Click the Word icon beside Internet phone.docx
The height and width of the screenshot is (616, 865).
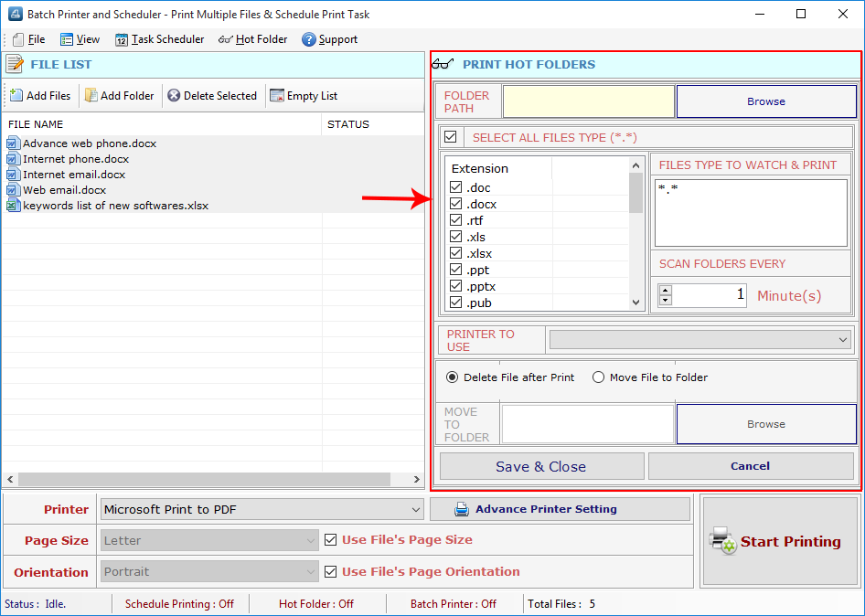[11, 158]
